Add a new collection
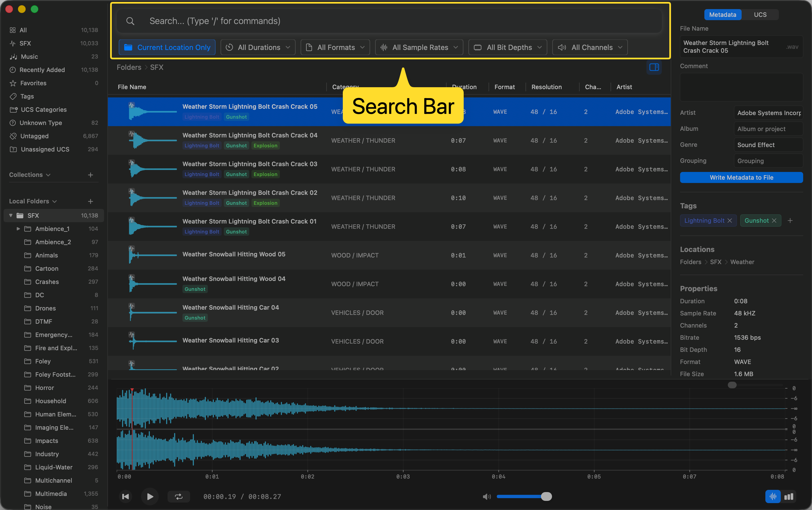 point(90,175)
